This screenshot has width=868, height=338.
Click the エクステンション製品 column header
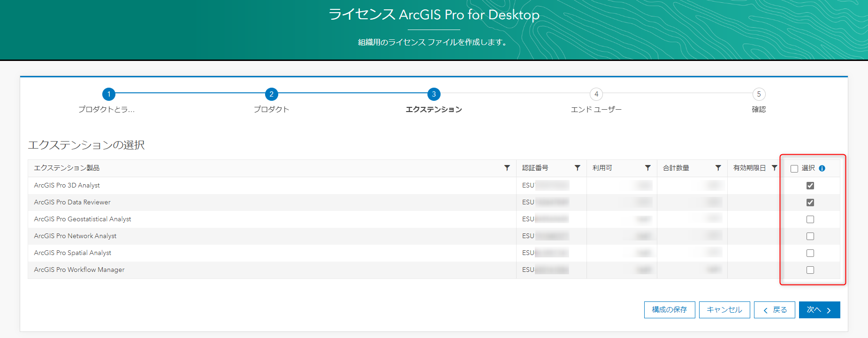click(x=67, y=168)
